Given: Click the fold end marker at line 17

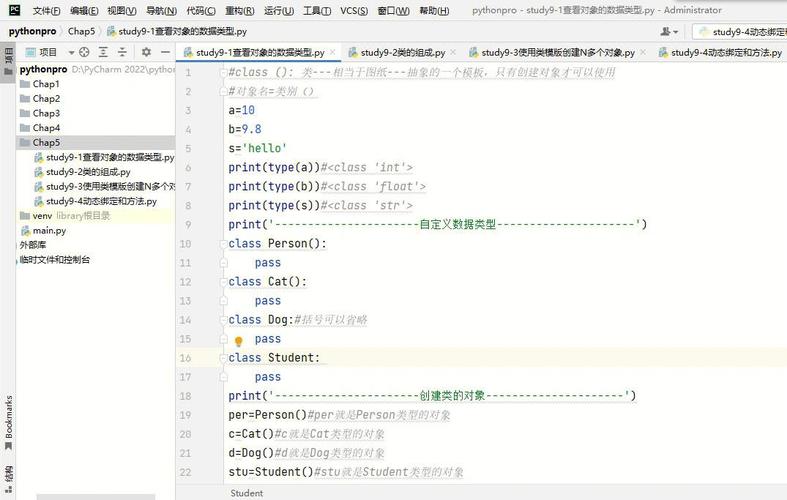Looking at the screenshot, I should click(223, 377).
